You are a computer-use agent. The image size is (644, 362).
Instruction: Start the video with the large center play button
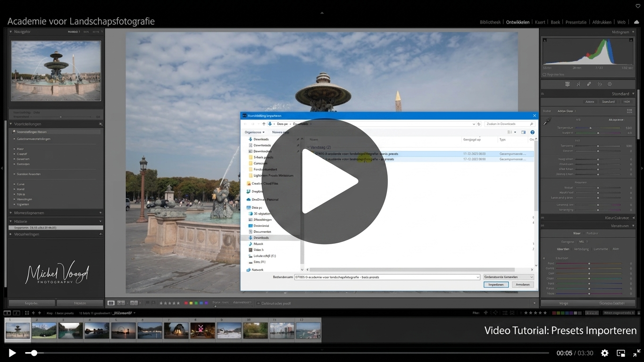pyautogui.click(x=325, y=181)
